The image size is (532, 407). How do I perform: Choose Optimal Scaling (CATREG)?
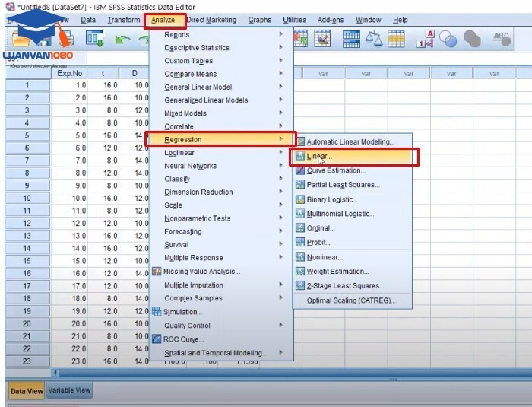coord(351,300)
